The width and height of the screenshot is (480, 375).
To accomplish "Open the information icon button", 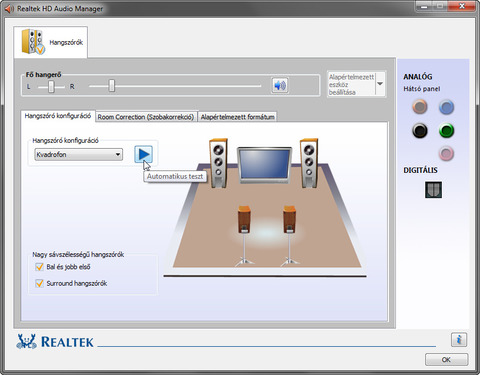I will pos(459,340).
